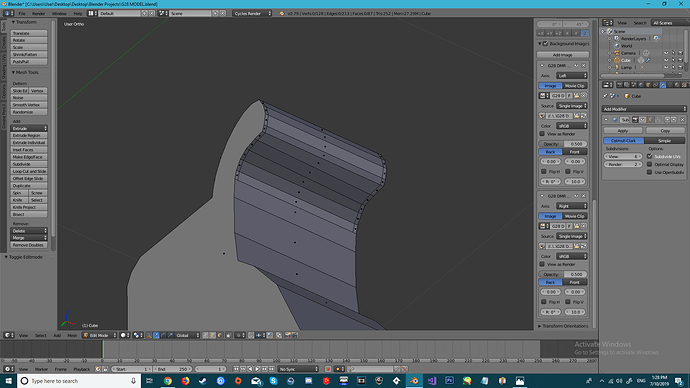Click the Subdivide button
Screen dimensions: 690x388
click(29, 164)
